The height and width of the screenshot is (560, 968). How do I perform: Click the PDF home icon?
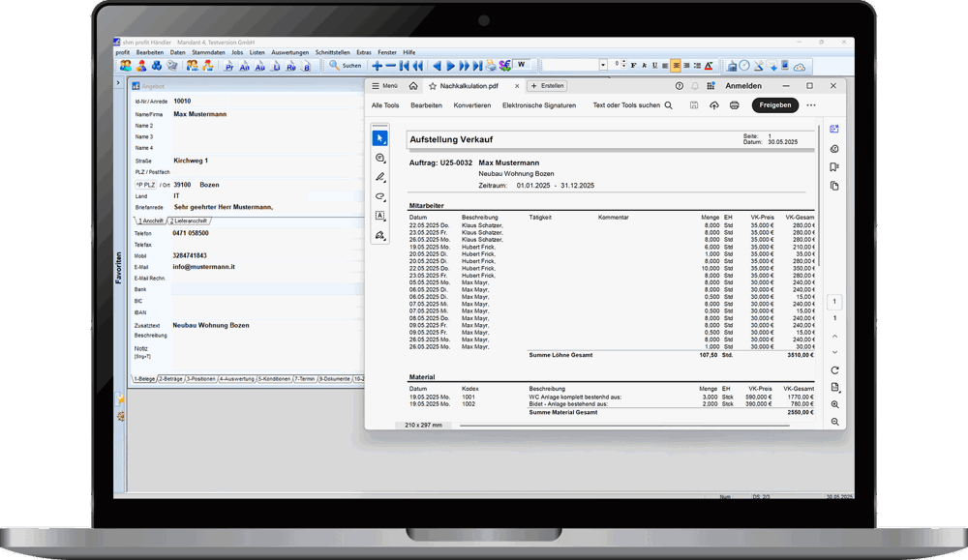coord(413,86)
